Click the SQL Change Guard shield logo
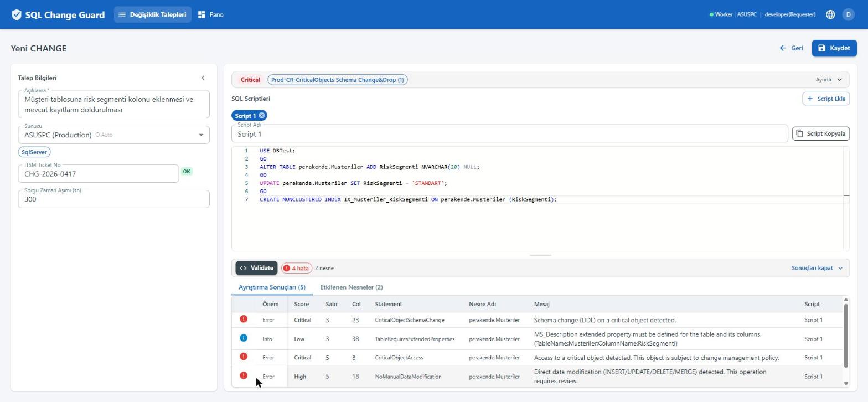This screenshot has width=868, height=402. pos(17,15)
